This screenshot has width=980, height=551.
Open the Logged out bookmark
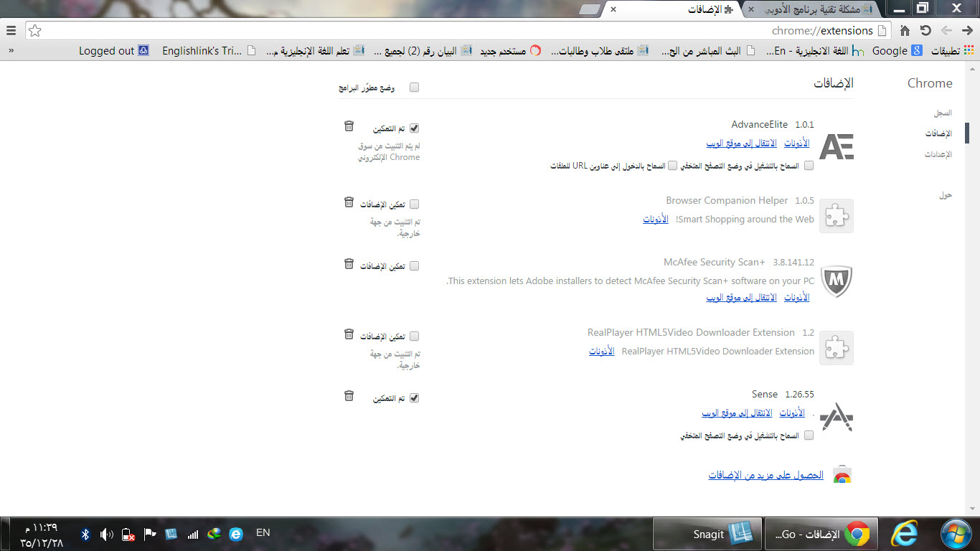(x=114, y=51)
